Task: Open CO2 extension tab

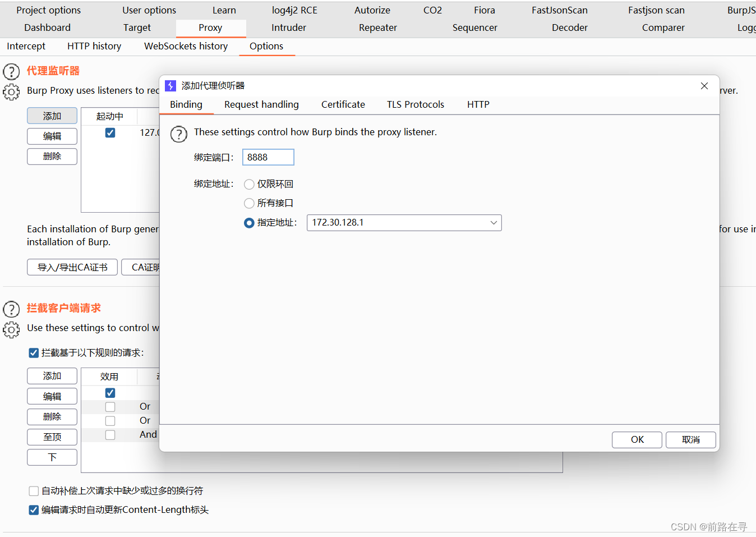Action: tap(432, 10)
